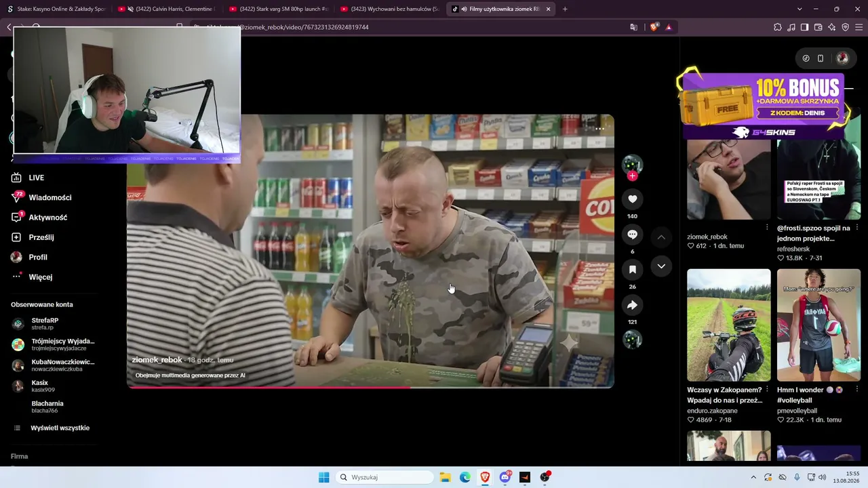The image size is (868, 488).
Task: Open the Brave Wallet icon
Action: [818, 27]
